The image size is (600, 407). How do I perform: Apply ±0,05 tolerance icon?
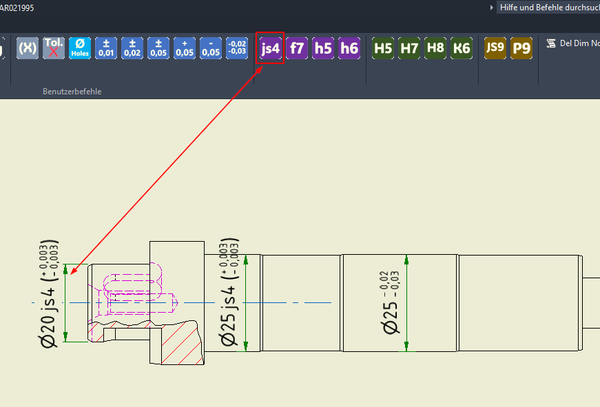(x=158, y=48)
